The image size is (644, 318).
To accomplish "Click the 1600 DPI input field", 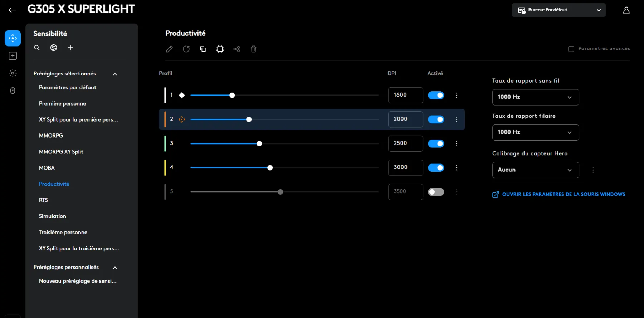I will [x=405, y=95].
